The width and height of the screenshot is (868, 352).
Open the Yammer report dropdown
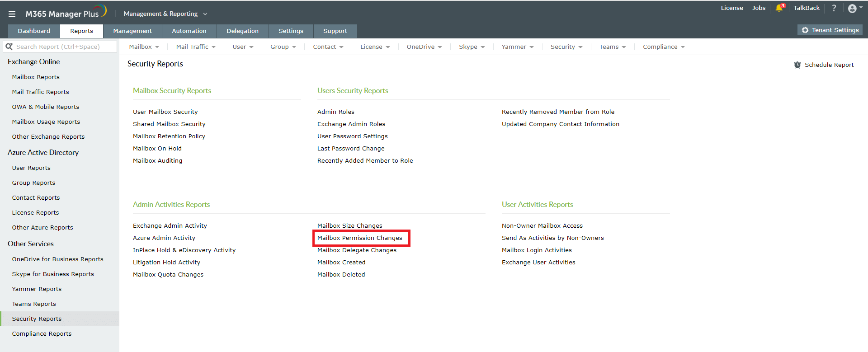518,47
